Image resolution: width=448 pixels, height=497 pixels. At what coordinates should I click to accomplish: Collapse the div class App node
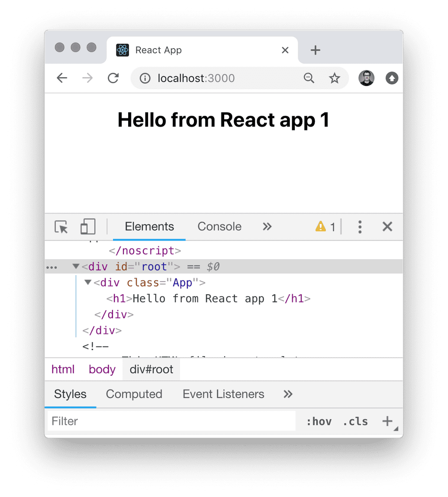click(88, 283)
